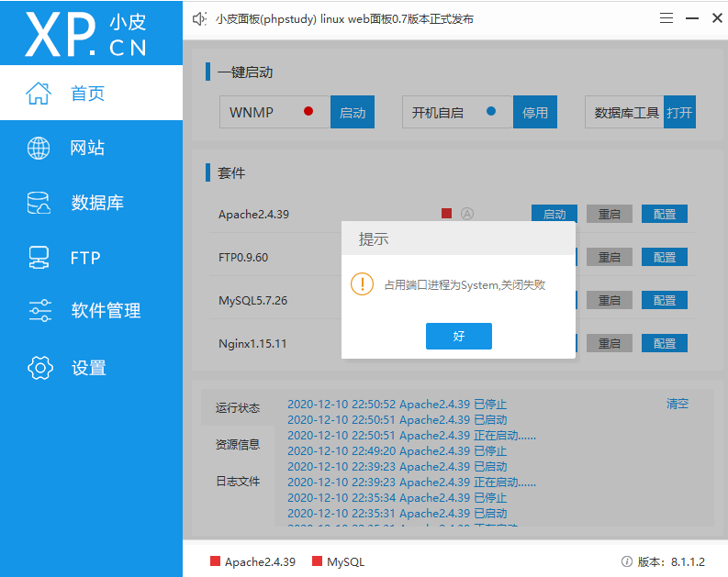
Task: Open 配置 for MySQL5.7.26
Action: pos(665,300)
